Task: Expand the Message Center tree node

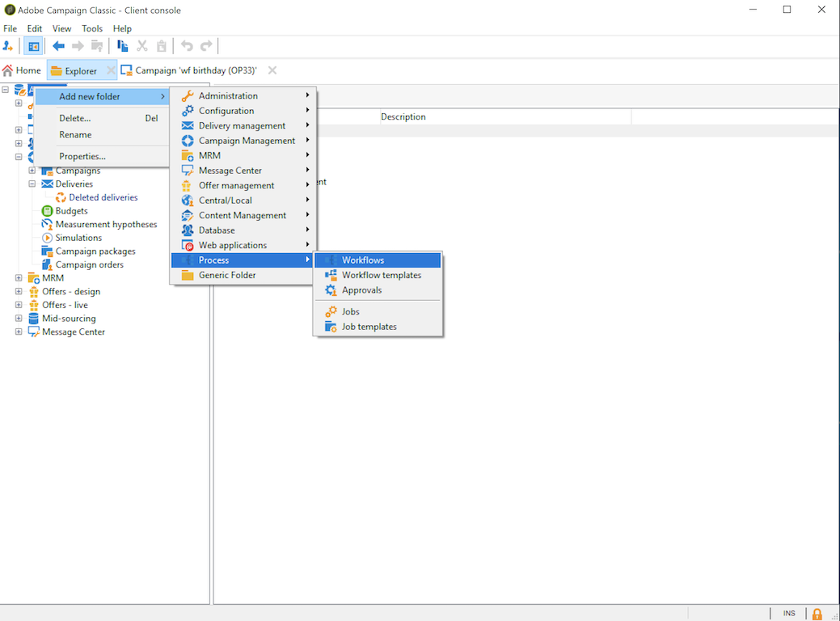Action: pos(19,332)
